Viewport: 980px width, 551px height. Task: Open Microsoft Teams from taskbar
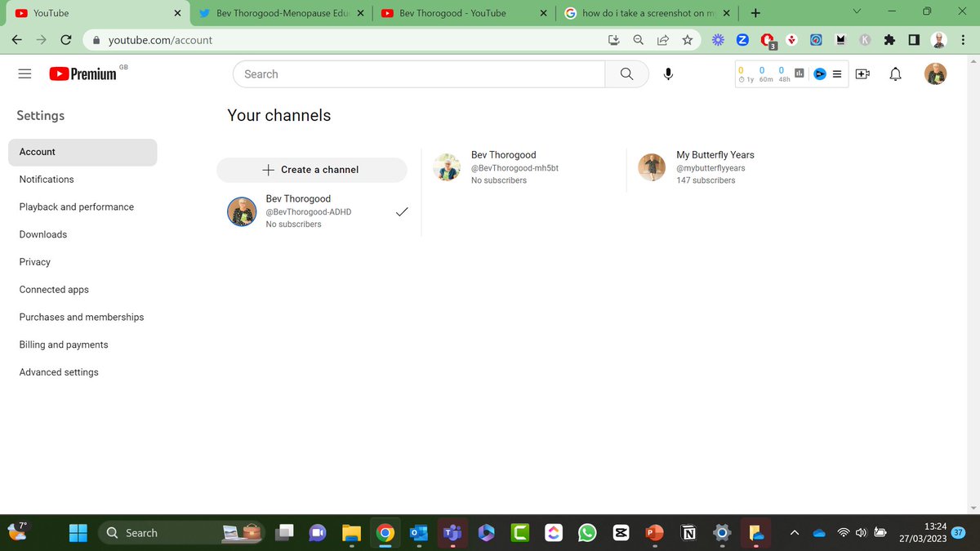pyautogui.click(x=452, y=533)
